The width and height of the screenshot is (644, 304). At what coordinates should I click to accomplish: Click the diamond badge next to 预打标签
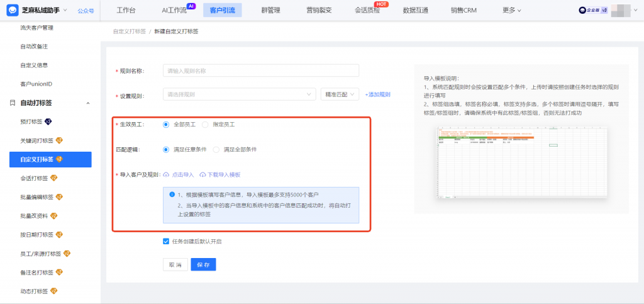pos(48,121)
